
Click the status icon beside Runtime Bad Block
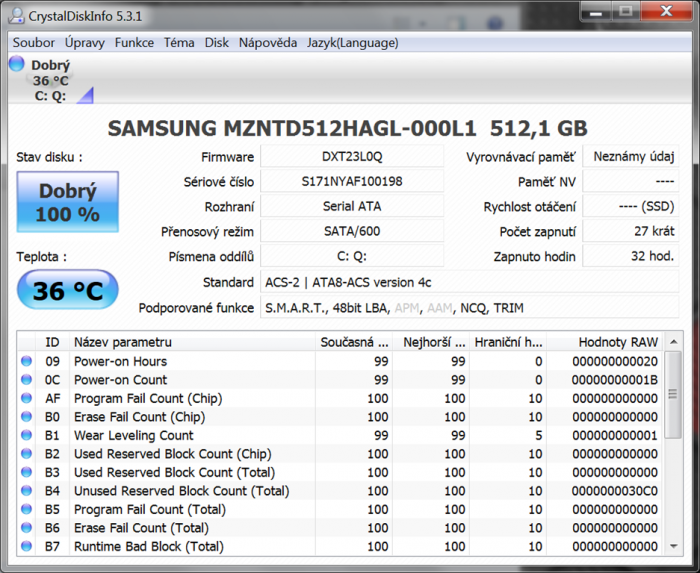26,546
